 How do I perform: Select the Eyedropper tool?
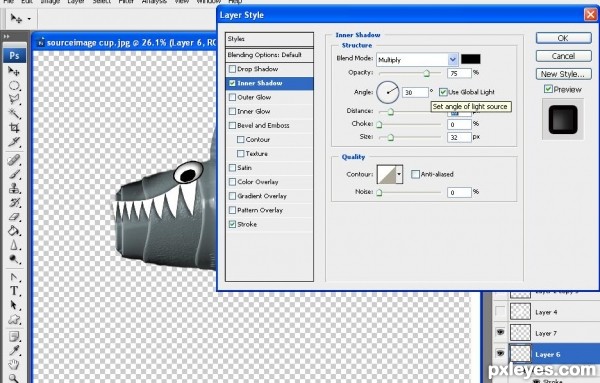coord(14,350)
